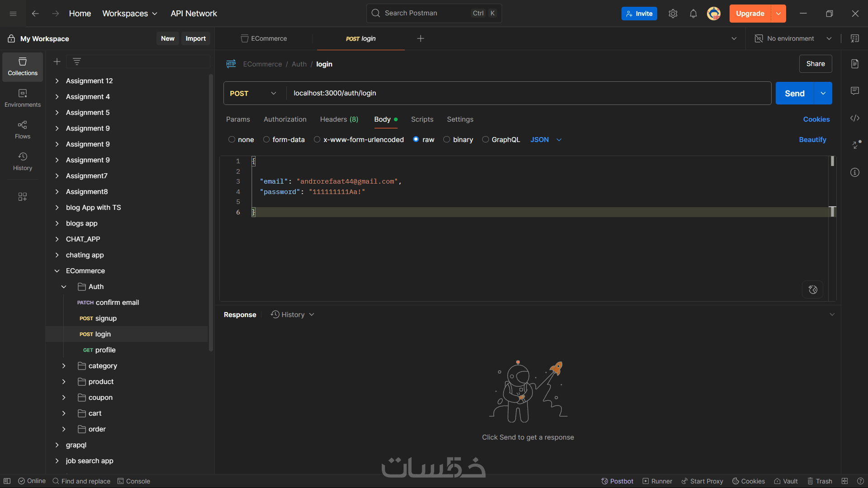
Task: Click the collections filter icon
Action: pyautogui.click(x=77, y=62)
